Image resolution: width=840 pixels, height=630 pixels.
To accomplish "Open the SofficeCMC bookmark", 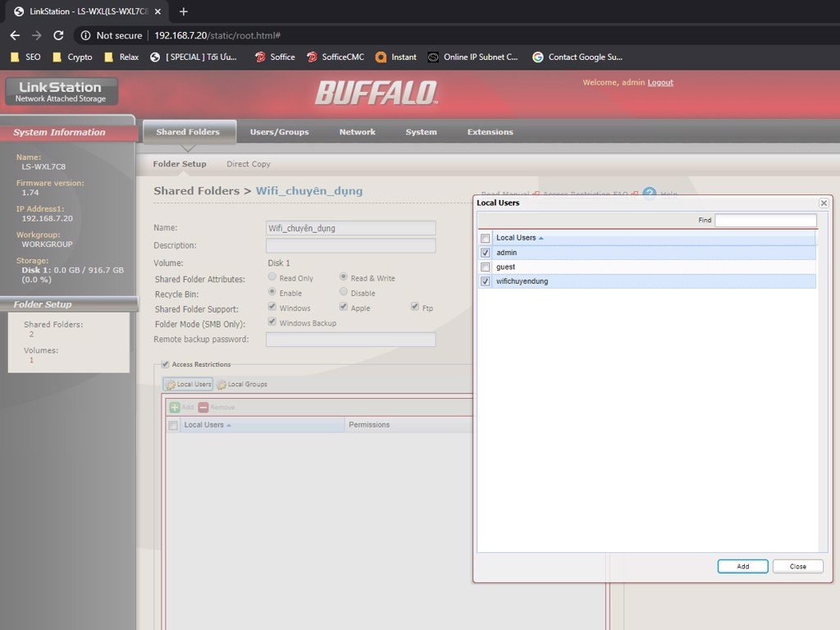I will coord(336,57).
